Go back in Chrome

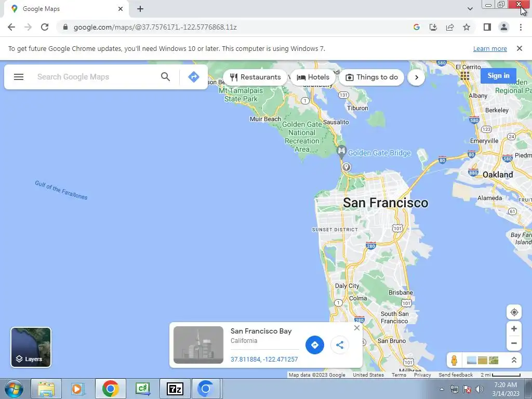pyautogui.click(x=11, y=27)
